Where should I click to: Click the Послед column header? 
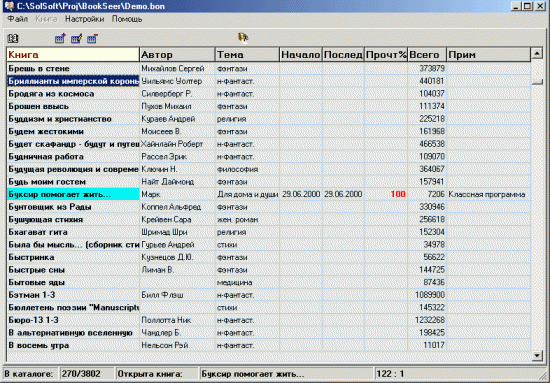point(343,55)
